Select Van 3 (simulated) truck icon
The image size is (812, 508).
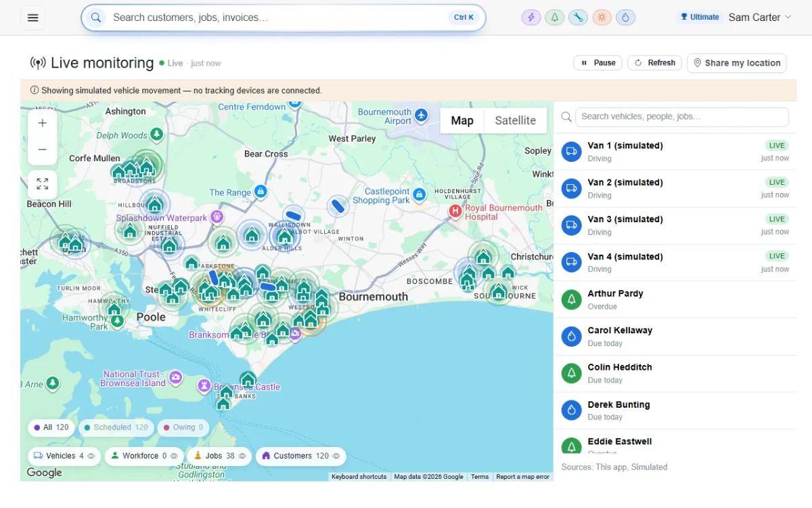[x=572, y=226]
